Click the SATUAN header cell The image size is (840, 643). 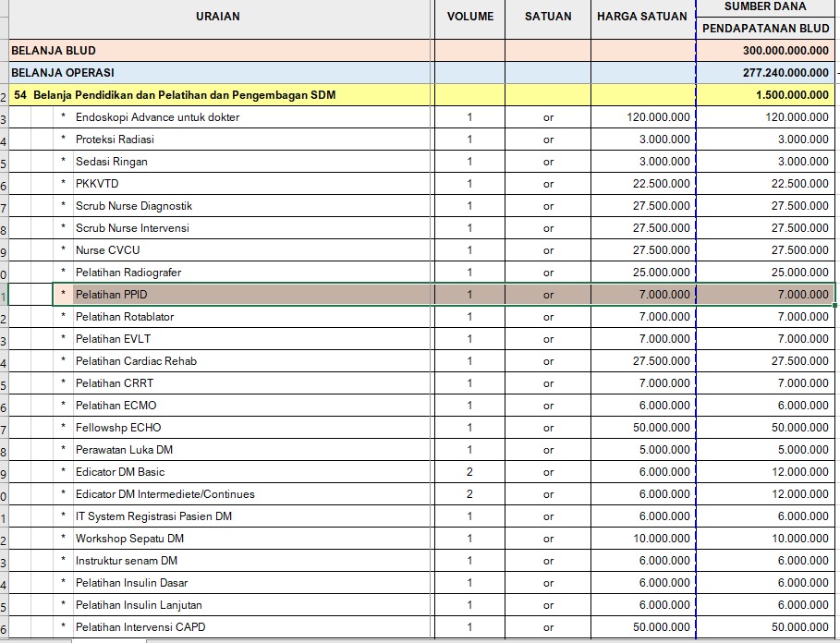(548, 17)
